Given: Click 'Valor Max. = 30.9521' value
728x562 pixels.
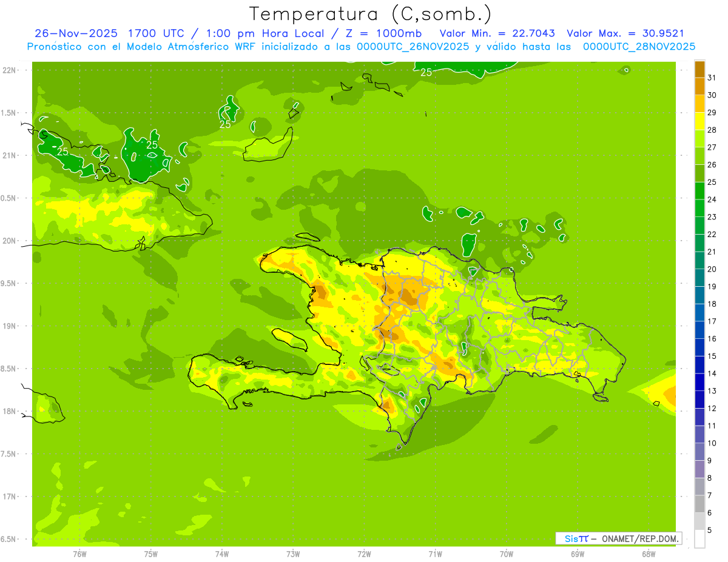Looking at the screenshot, I should tap(625, 33).
